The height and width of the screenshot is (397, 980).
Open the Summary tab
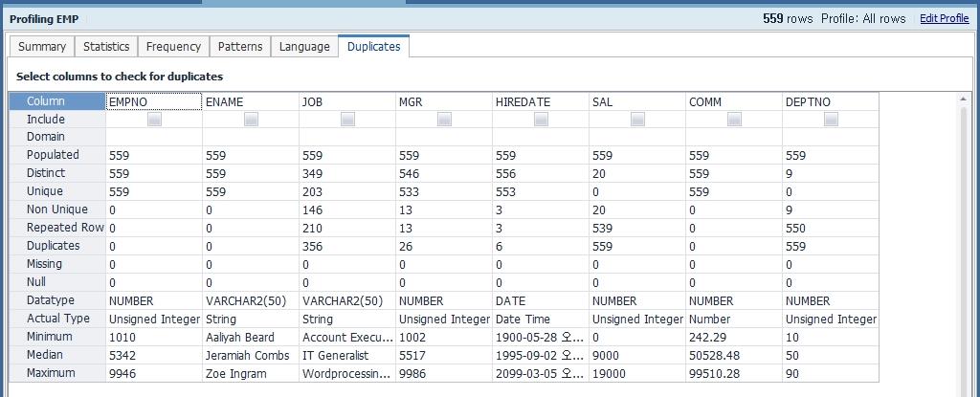click(x=42, y=47)
